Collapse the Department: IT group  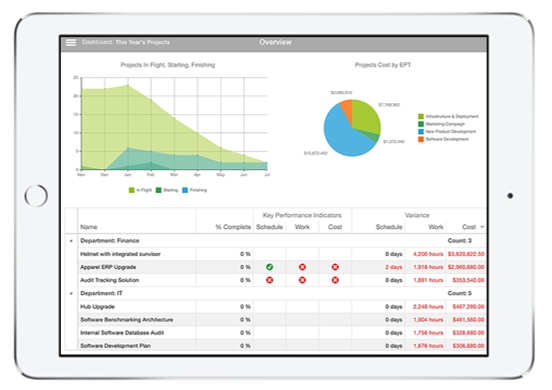pyautogui.click(x=71, y=293)
